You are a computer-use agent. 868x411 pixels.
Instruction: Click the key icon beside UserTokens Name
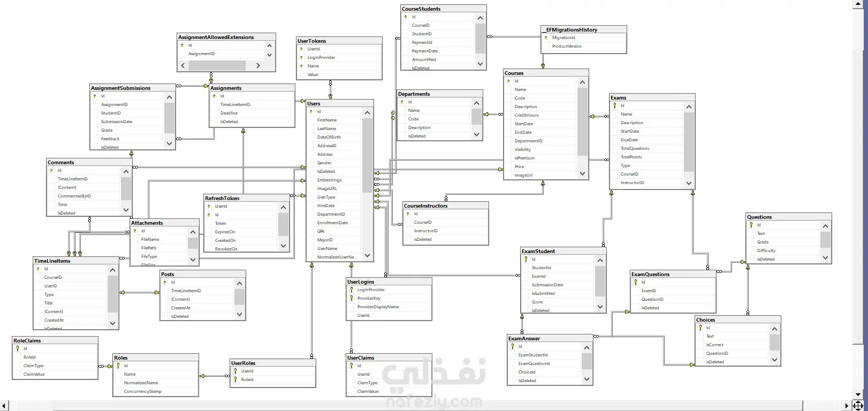point(301,66)
